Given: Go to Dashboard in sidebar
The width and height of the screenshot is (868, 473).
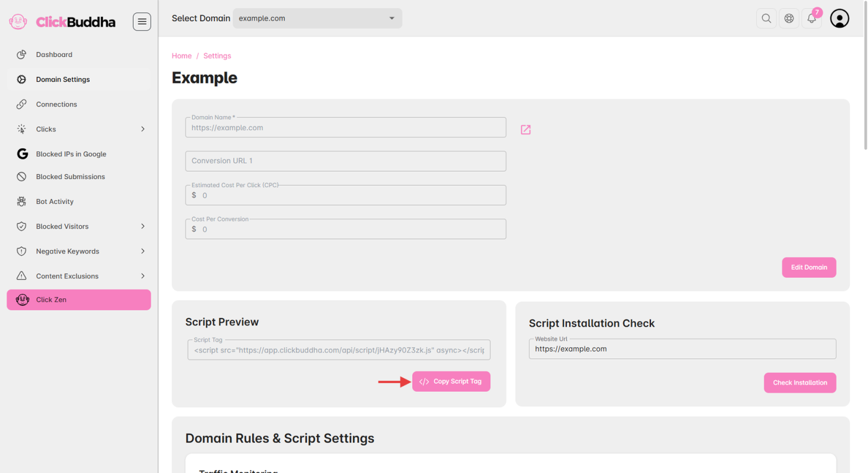Looking at the screenshot, I should (x=54, y=55).
